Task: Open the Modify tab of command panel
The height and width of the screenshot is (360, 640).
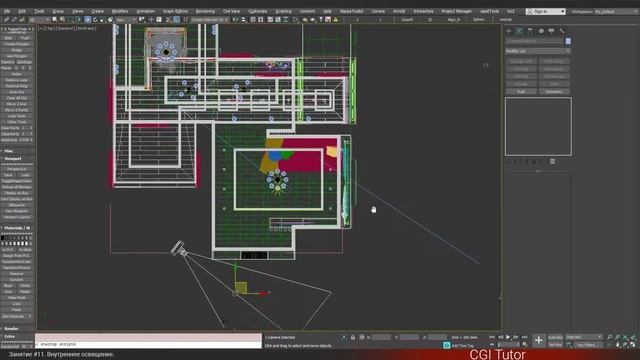Action: coord(519,31)
